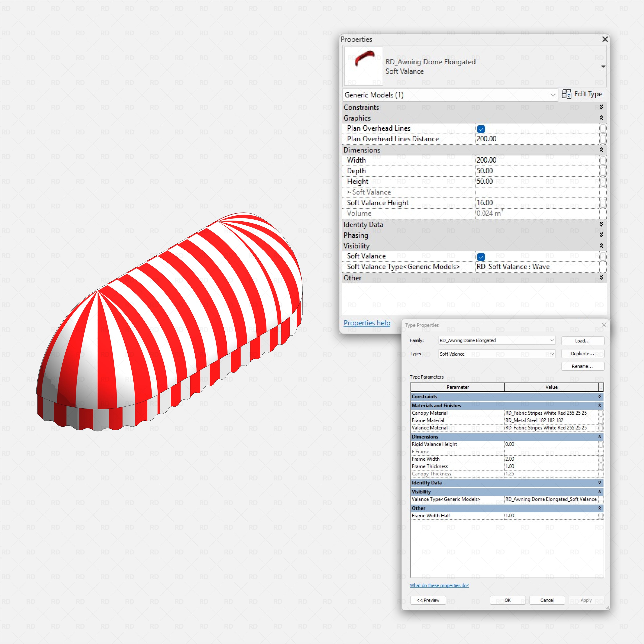Expand the Constraints section in Properties
The image size is (644, 644).
[x=601, y=107]
